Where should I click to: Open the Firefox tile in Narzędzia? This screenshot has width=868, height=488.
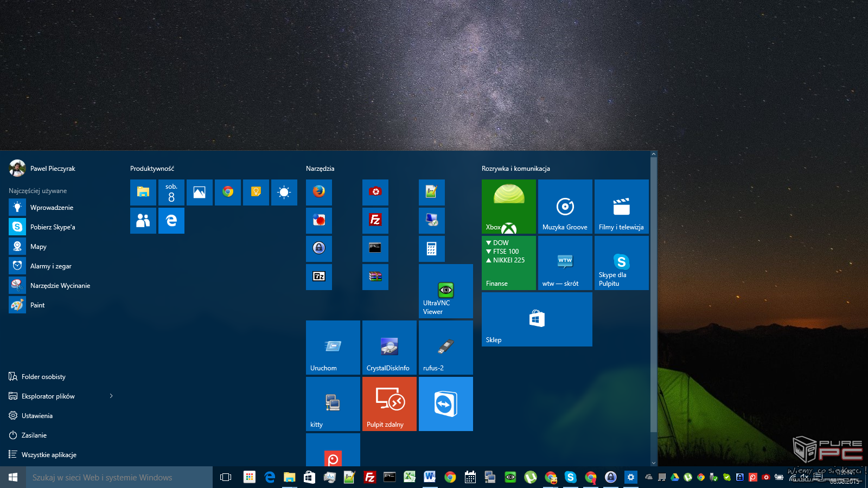point(319,192)
